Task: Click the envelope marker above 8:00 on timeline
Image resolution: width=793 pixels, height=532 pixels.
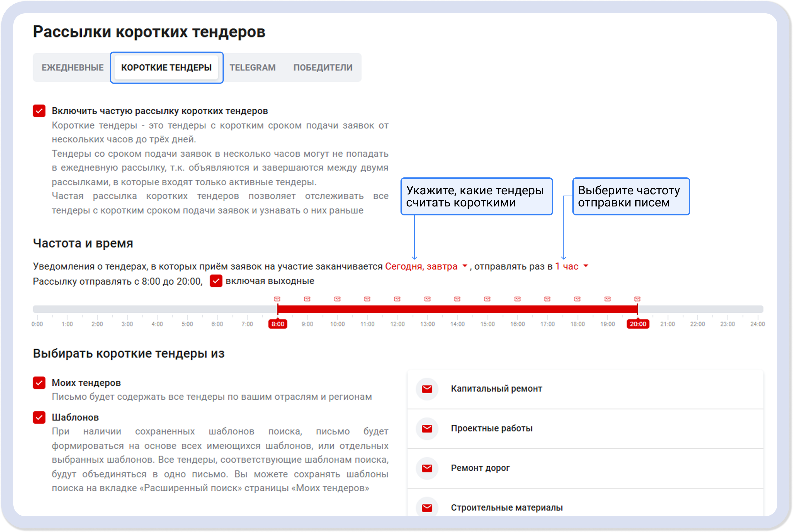Action: click(277, 299)
